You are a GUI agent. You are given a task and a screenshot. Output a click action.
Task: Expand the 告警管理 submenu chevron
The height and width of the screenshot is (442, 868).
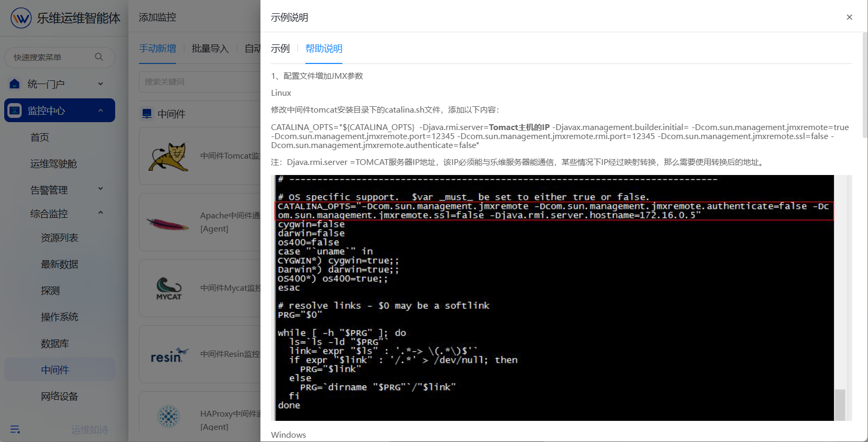click(x=100, y=189)
